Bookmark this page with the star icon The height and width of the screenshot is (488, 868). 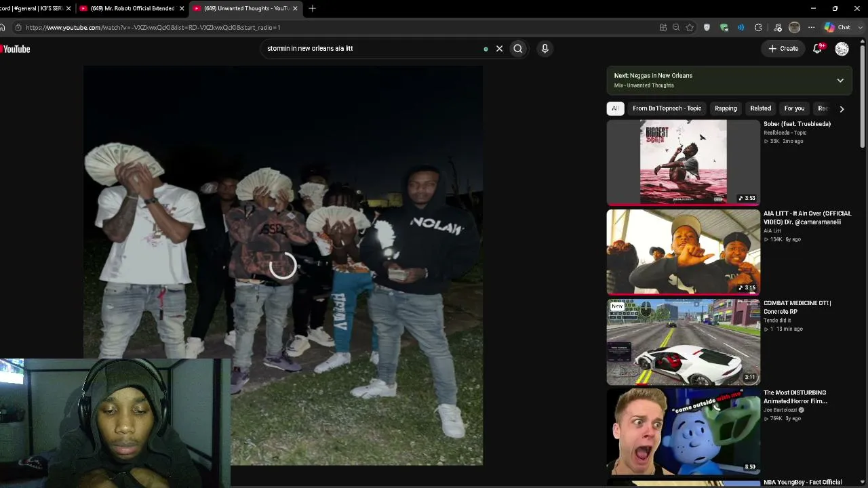[690, 28]
